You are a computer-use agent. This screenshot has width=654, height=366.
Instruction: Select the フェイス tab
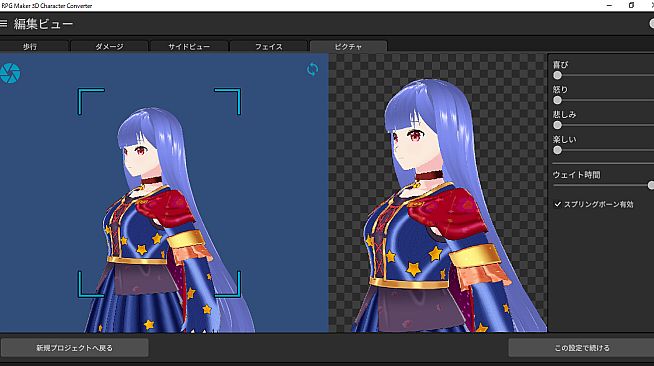coord(269,46)
